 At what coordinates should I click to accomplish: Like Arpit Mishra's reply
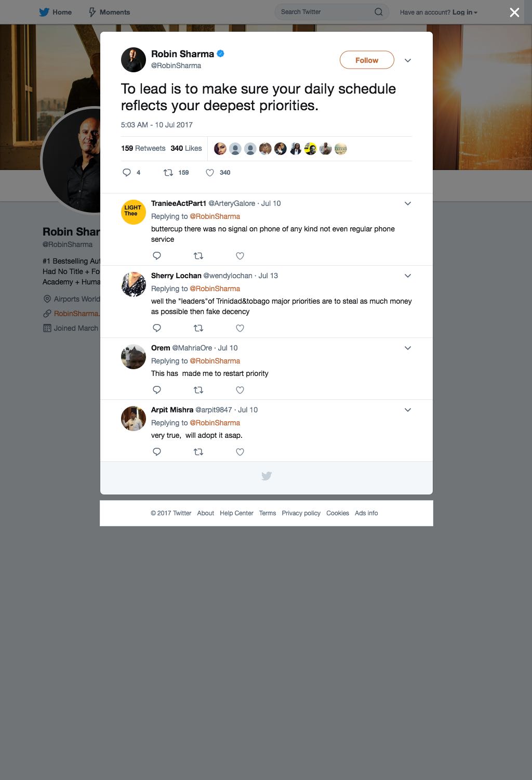pyautogui.click(x=240, y=452)
